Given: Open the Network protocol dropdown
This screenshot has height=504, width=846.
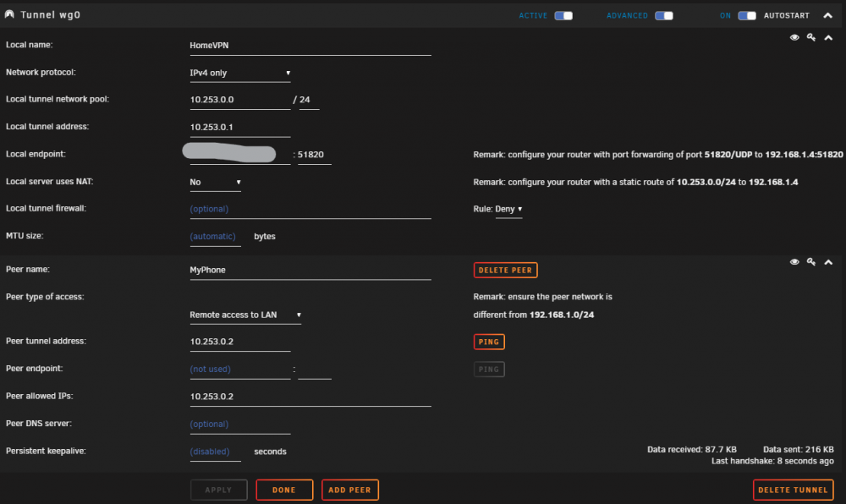Looking at the screenshot, I should click(x=240, y=73).
